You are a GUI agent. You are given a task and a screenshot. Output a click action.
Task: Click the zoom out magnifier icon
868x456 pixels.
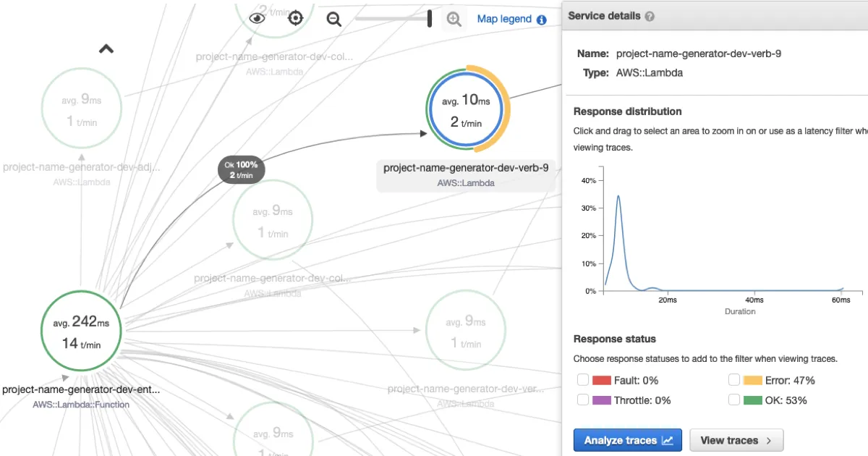334,20
